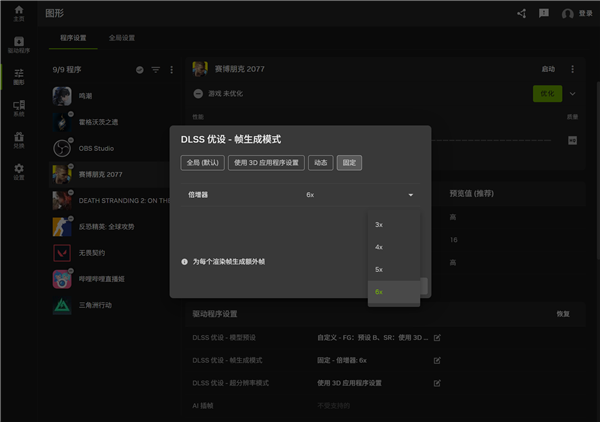Click the green 优化 button
This screenshot has width=600, height=422.
coord(546,93)
